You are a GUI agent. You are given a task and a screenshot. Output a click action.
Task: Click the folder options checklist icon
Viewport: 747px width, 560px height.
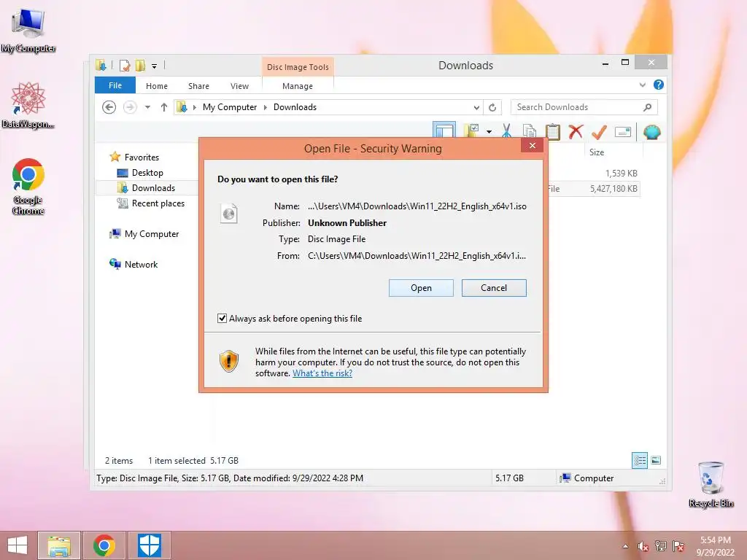click(x=472, y=131)
